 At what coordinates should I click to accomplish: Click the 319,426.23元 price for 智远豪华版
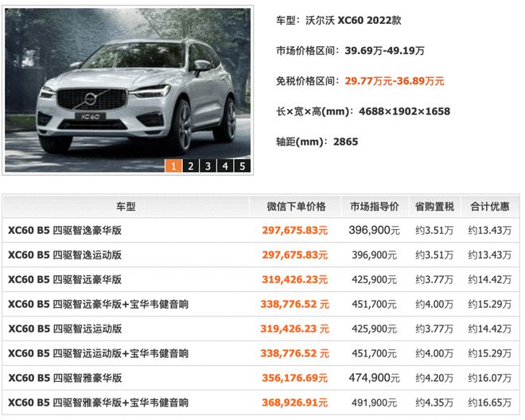[294, 279]
